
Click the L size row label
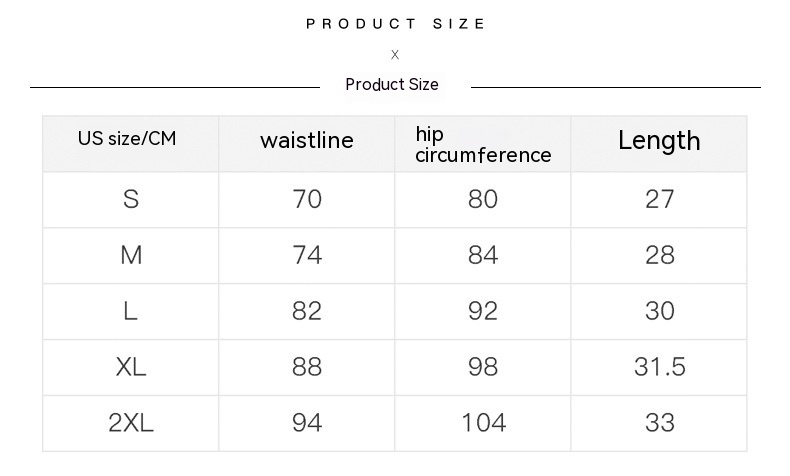point(131,311)
